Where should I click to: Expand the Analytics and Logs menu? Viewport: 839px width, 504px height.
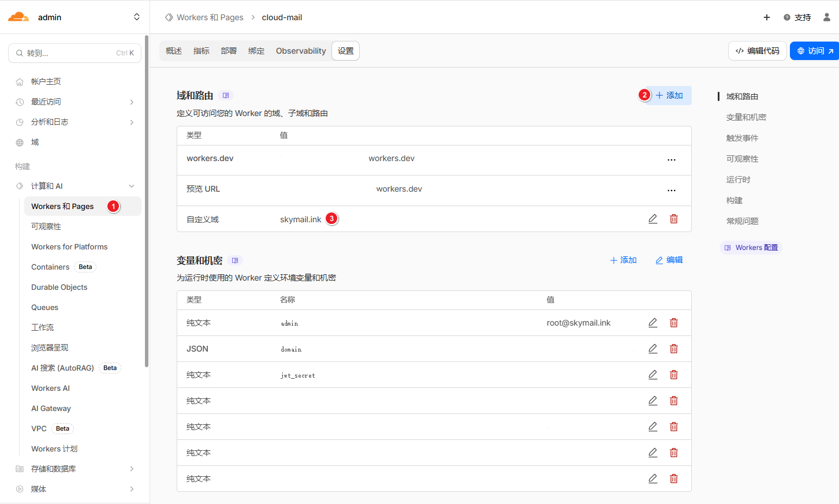(x=132, y=122)
